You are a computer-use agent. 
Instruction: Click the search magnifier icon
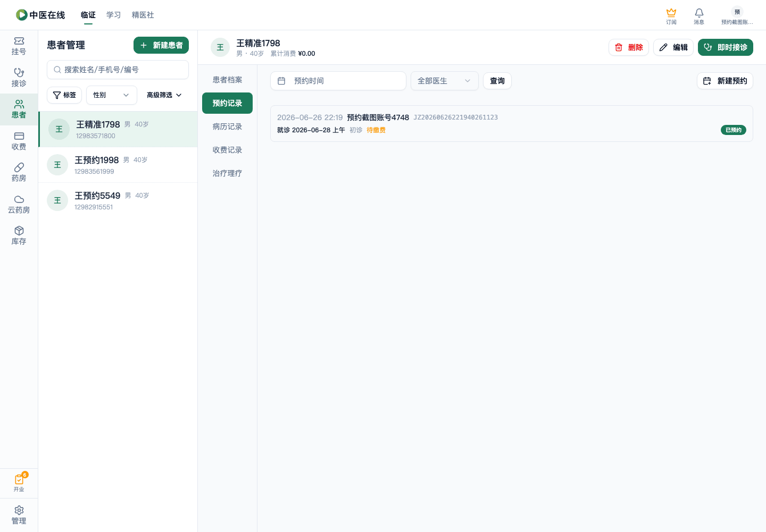pyautogui.click(x=57, y=70)
